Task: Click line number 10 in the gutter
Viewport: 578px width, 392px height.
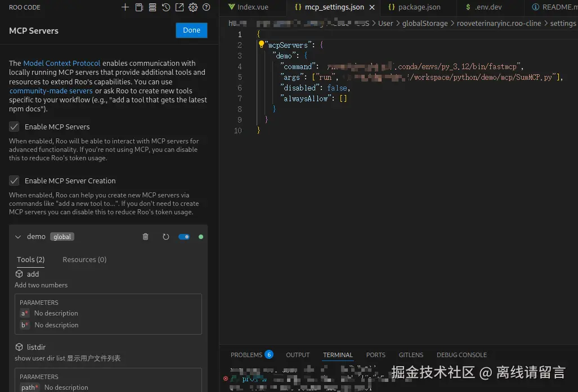Action: click(x=238, y=130)
